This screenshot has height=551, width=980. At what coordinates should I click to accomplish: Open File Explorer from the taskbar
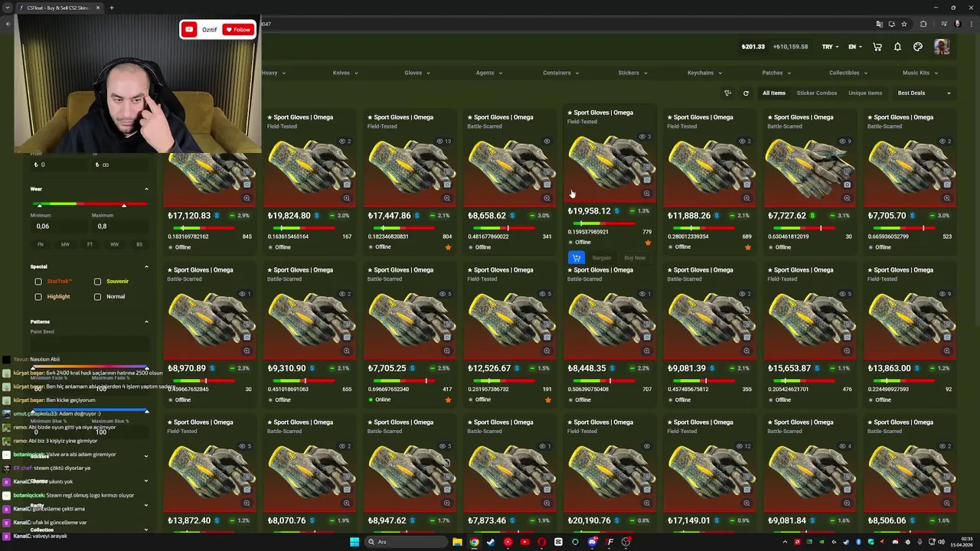[x=457, y=542]
